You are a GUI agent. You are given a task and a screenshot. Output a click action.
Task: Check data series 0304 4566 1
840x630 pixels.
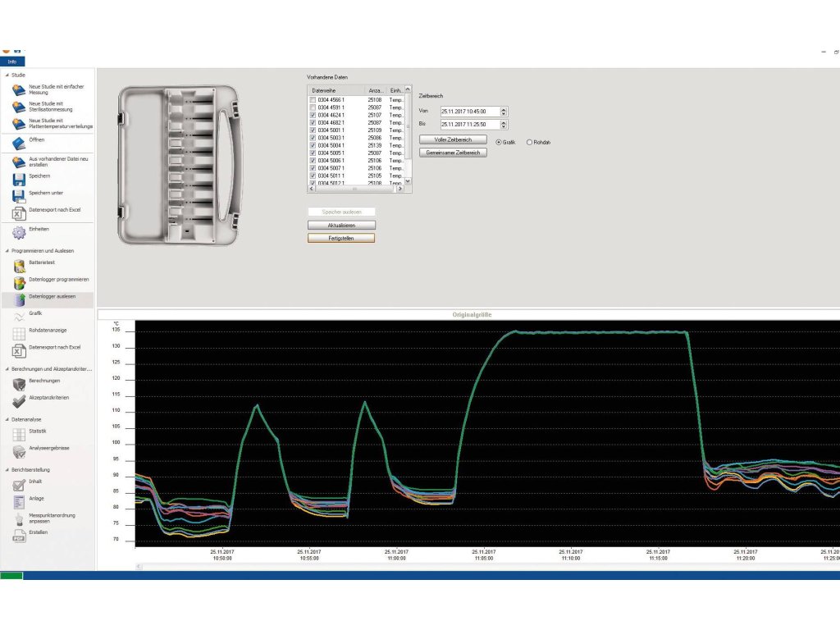tap(313, 100)
